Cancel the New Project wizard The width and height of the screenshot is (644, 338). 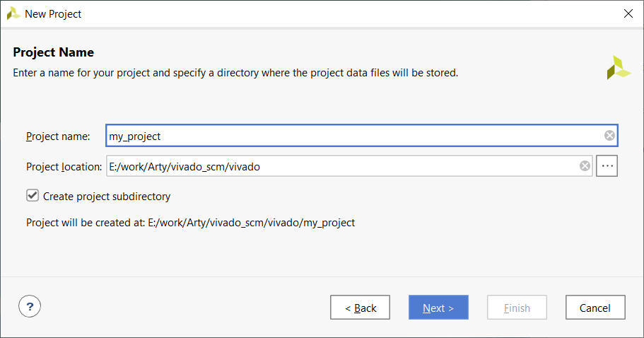coord(595,307)
